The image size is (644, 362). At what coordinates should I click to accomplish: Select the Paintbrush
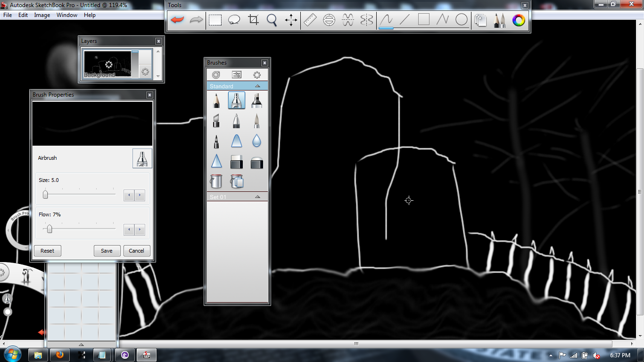[256, 121]
